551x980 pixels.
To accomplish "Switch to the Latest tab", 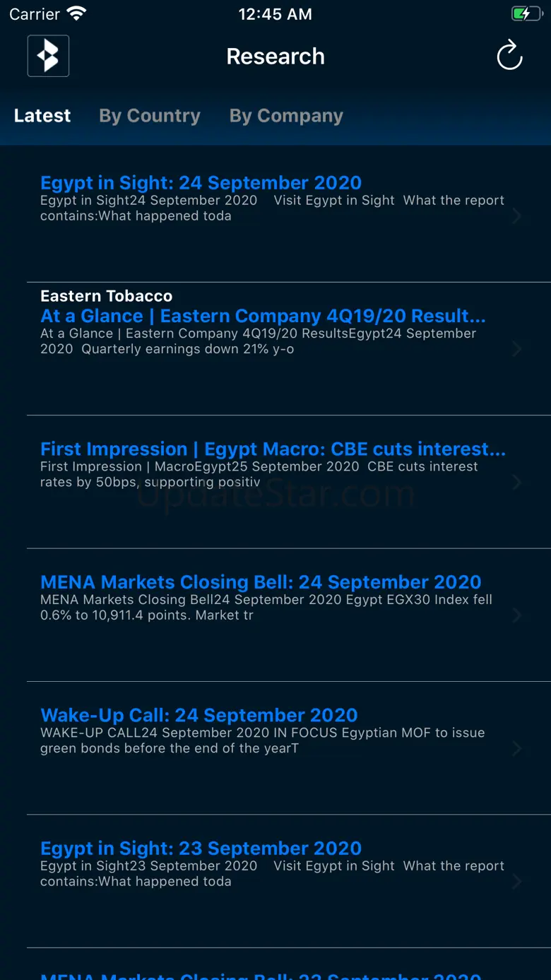I will (42, 116).
